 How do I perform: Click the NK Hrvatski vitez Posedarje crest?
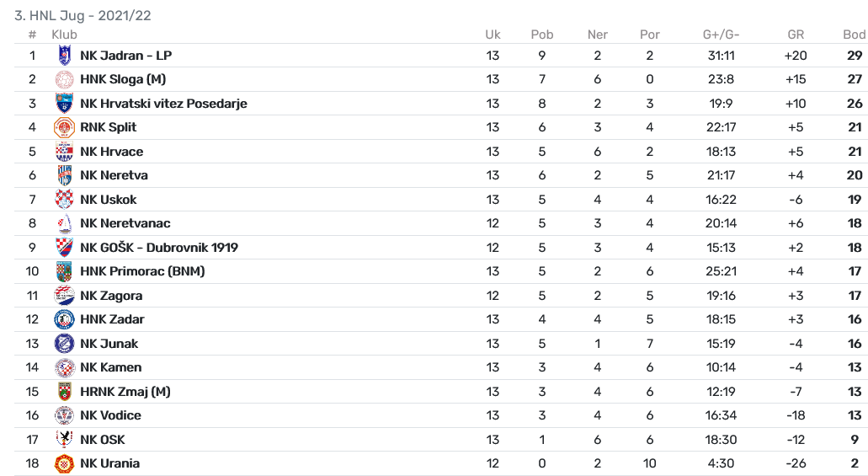(64, 104)
